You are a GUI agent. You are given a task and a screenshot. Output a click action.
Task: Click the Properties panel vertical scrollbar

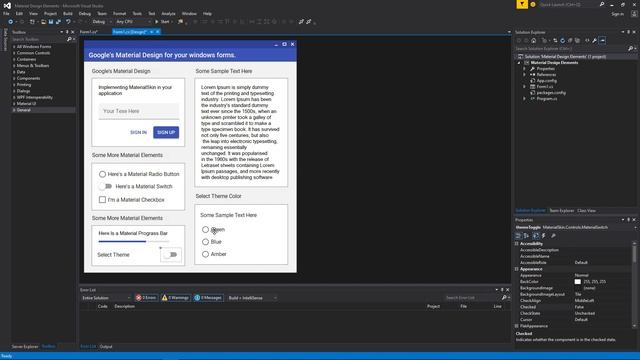pyautogui.click(x=634, y=284)
